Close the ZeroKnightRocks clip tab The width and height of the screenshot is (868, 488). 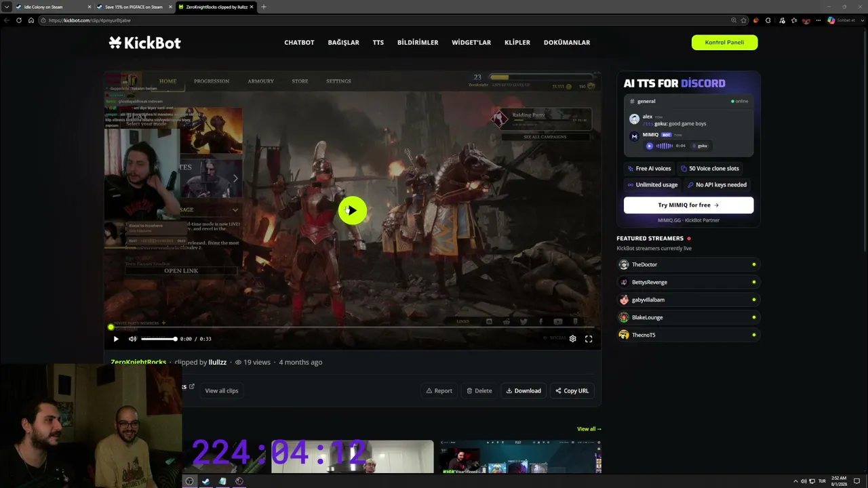pyautogui.click(x=252, y=7)
